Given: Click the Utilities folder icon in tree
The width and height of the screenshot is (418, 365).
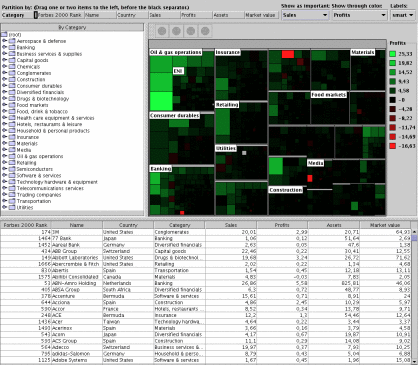Looking at the screenshot, I should coord(12,207).
